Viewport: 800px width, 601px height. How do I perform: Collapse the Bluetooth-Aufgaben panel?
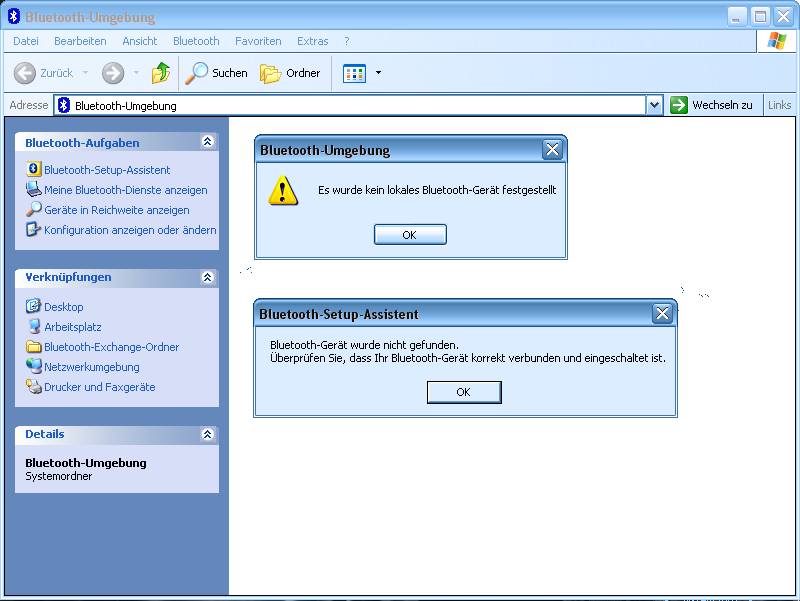tap(207, 141)
